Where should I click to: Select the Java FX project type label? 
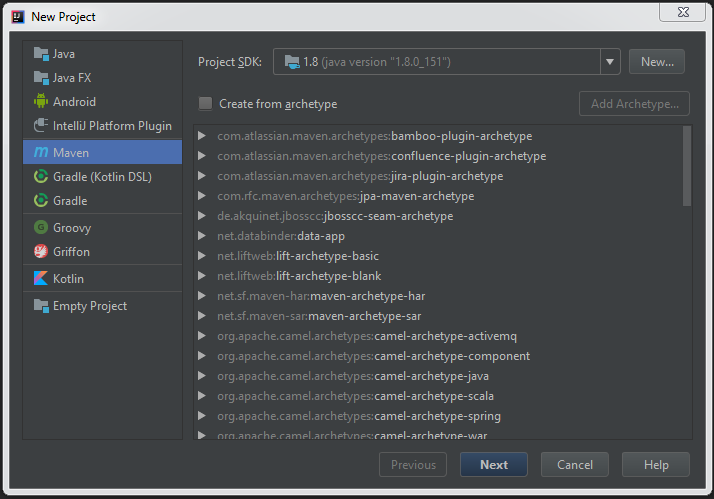tap(72, 78)
